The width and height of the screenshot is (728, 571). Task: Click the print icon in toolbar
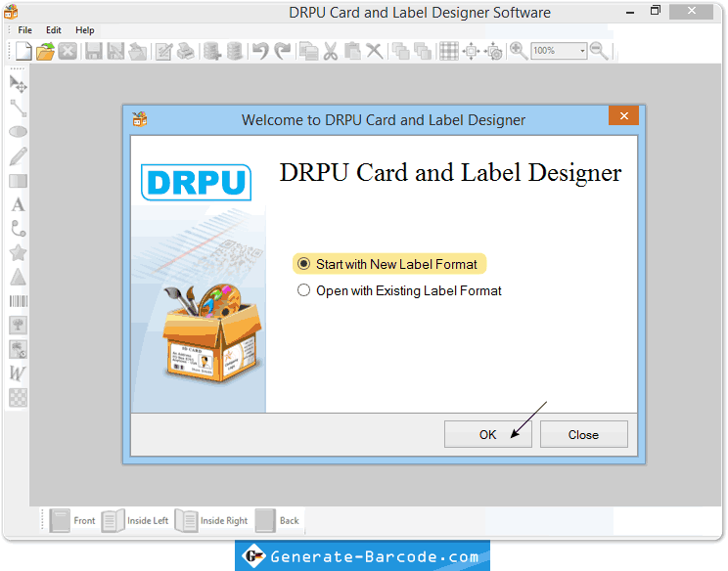coord(186,51)
